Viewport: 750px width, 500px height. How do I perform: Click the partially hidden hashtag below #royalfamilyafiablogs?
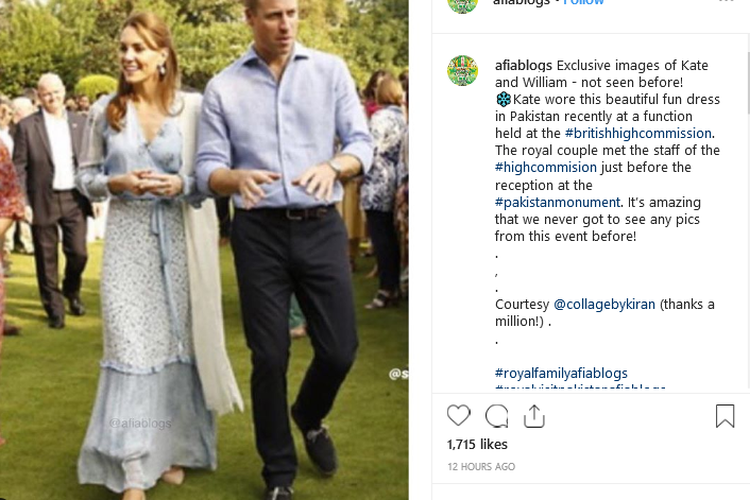pos(579,387)
